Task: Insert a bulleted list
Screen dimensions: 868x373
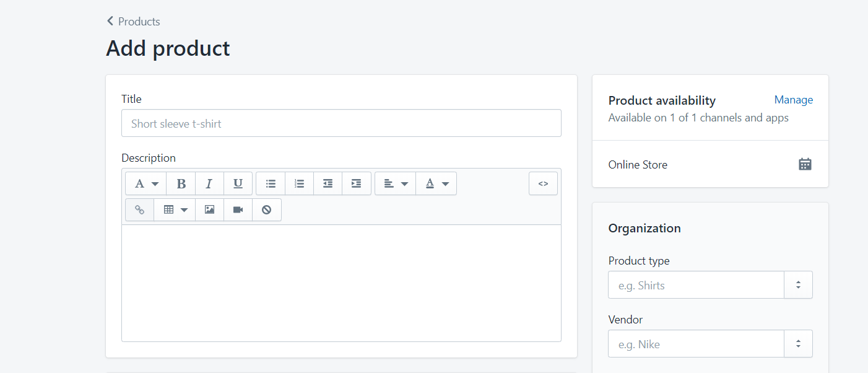Action: tap(271, 184)
